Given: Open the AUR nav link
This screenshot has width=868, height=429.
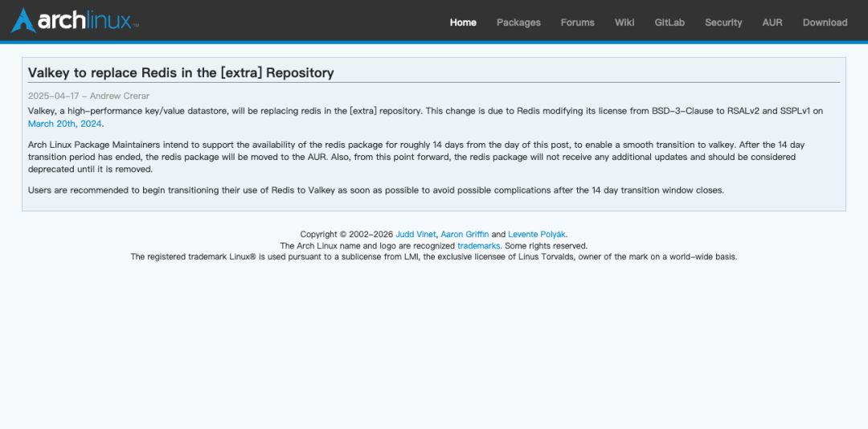Looking at the screenshot, I should tap(772, 22).
